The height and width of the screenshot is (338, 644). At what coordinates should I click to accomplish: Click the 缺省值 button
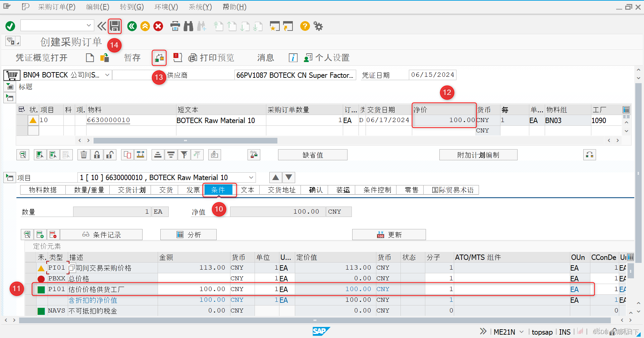(x=313, y=155)
